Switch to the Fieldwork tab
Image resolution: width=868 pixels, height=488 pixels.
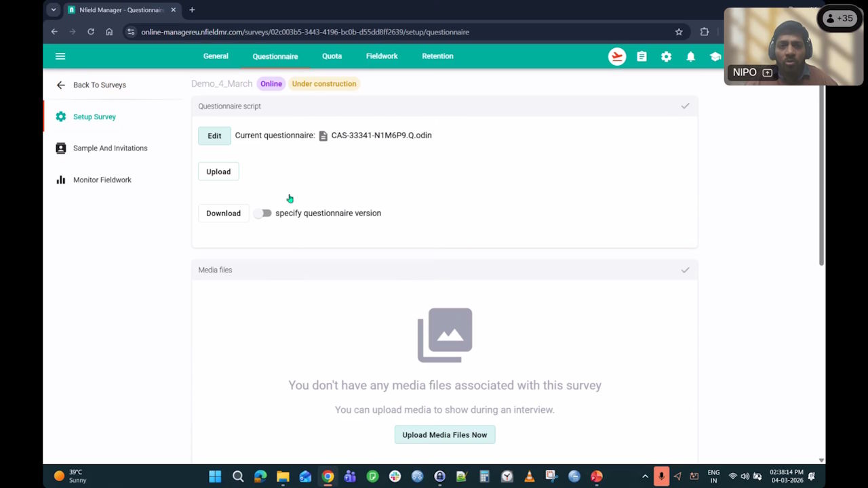click(381, 56)
